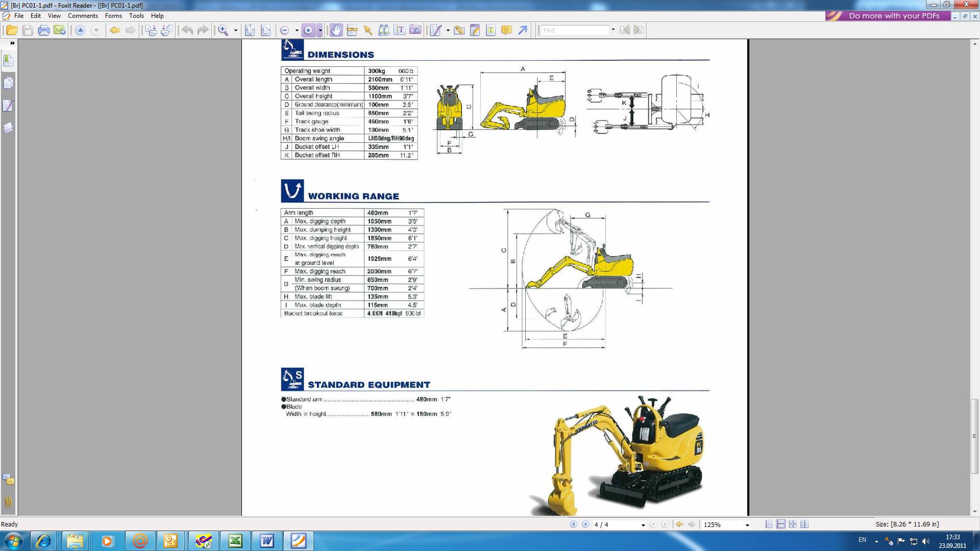Open the 125% zoom level dropdown

pos(747,524)
